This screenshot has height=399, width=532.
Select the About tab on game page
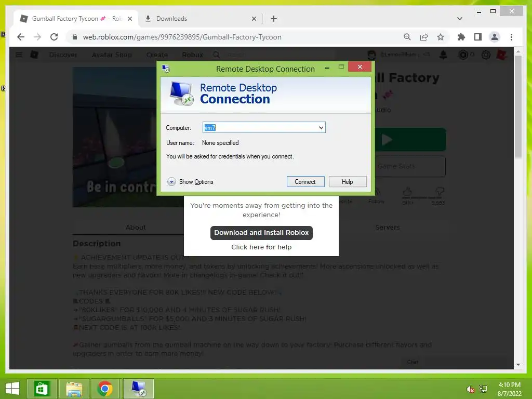point(136,228)
